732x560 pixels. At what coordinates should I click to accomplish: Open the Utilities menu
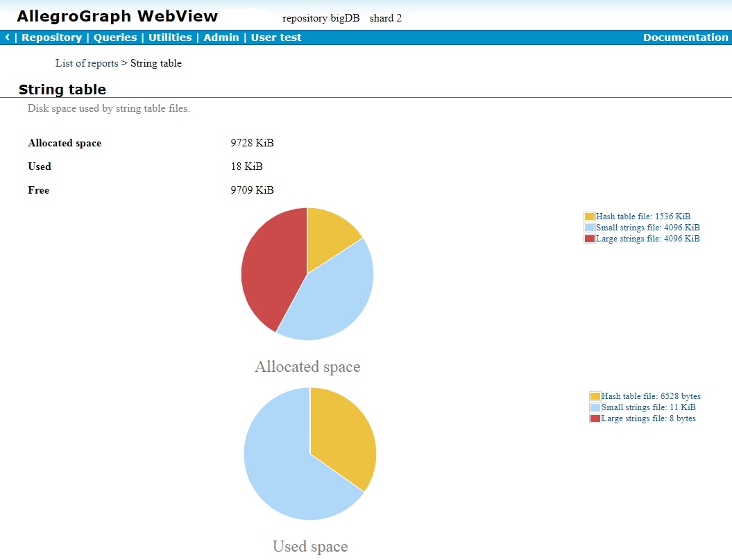coord(170,37)
